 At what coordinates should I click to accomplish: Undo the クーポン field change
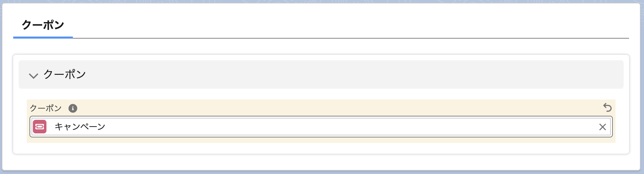(607, 108)
